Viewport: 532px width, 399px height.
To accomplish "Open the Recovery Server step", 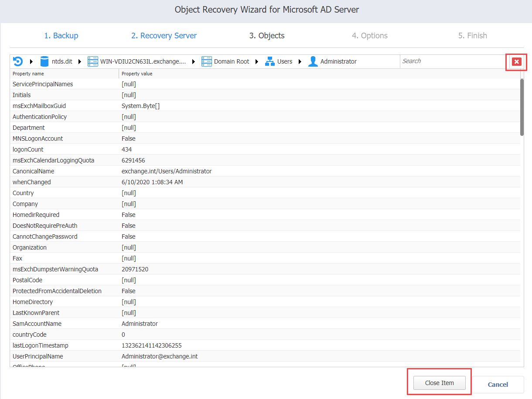I will [164, 35].
